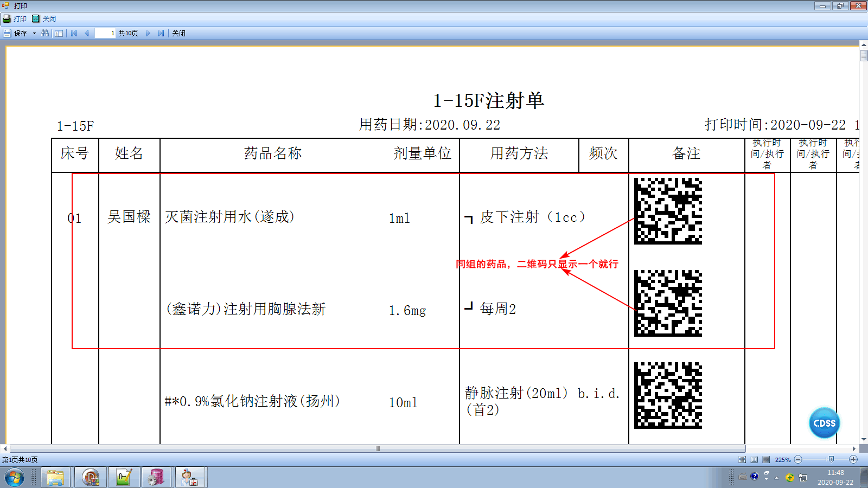This screenshot has height=488, width=868.
Task: Click the page number input field
Action: [105, 33]
